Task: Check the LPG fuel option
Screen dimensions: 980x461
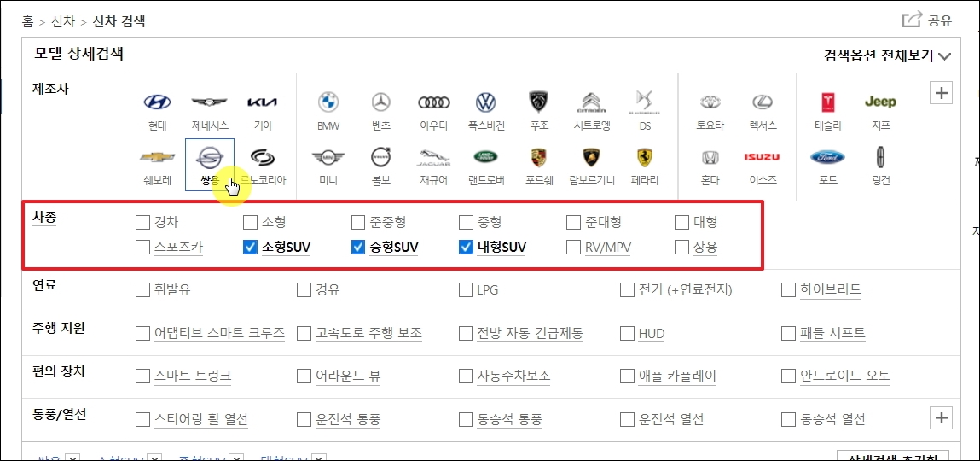Action: pyautogui.click(x=467, y=289)
